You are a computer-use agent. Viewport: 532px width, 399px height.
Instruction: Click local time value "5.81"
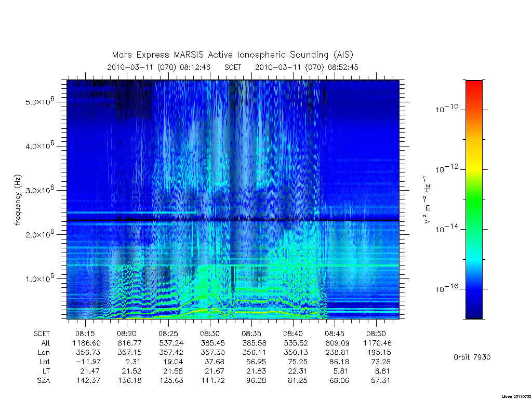point(341,371)
